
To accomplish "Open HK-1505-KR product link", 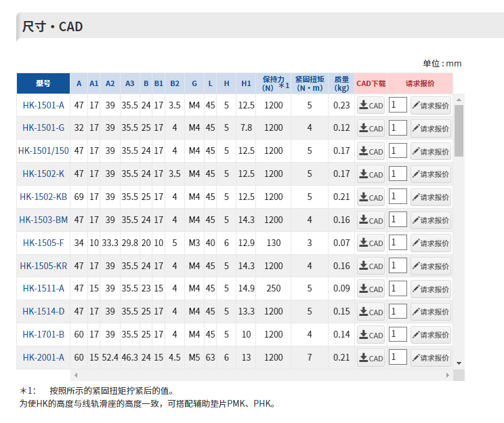I will tap(43, 266).
